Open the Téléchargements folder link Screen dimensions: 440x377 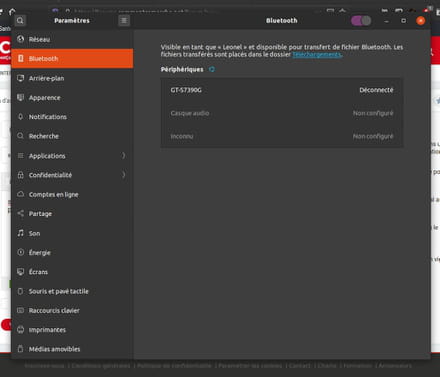pos(317,54)
